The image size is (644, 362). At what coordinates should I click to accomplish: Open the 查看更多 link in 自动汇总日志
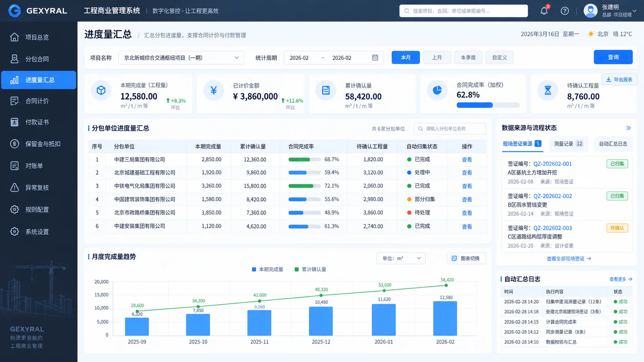coord(621,279)
